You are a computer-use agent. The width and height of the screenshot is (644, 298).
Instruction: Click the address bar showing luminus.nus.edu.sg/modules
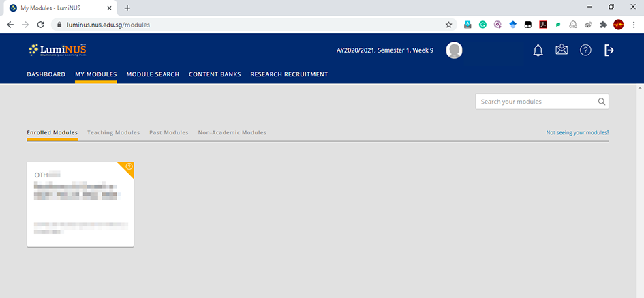tap(253, 25)
